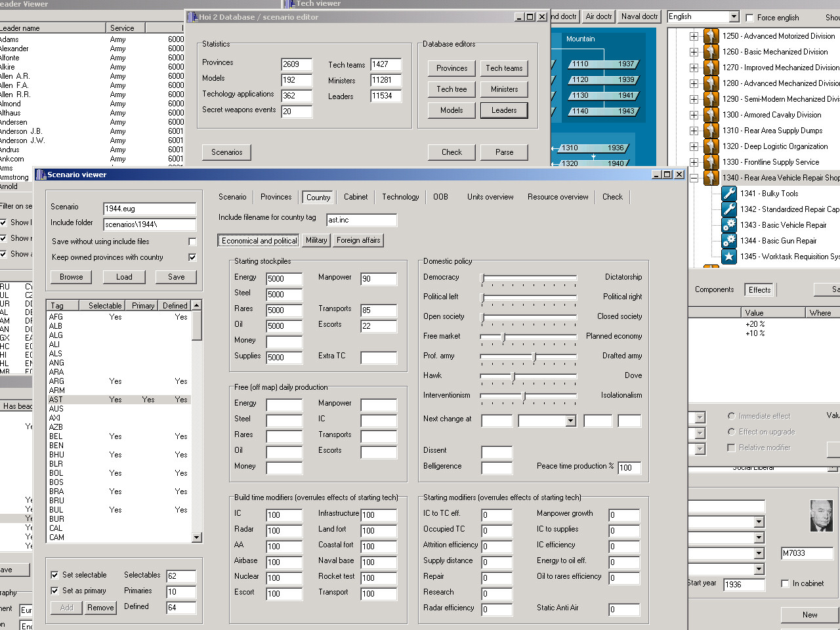Adjust the Hawk–Dove policy slider
The width and height of the screenshot is (840, 630).
[x=513, y=376]
